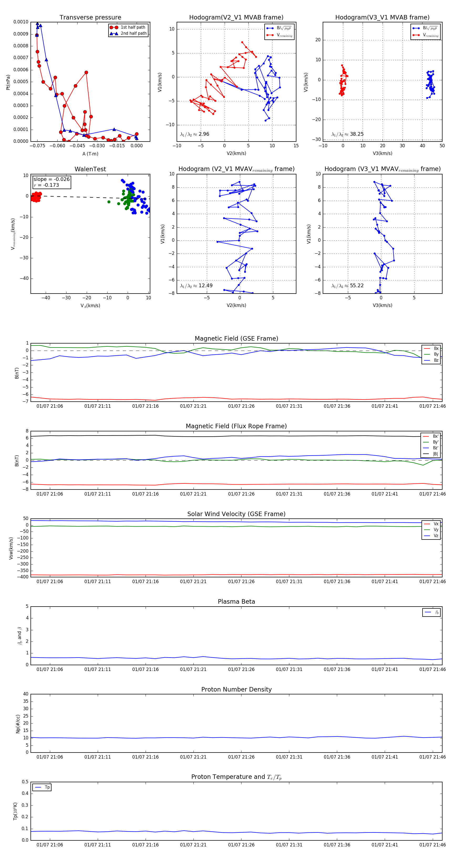Select the "By'" legend entry

[431, 442]
